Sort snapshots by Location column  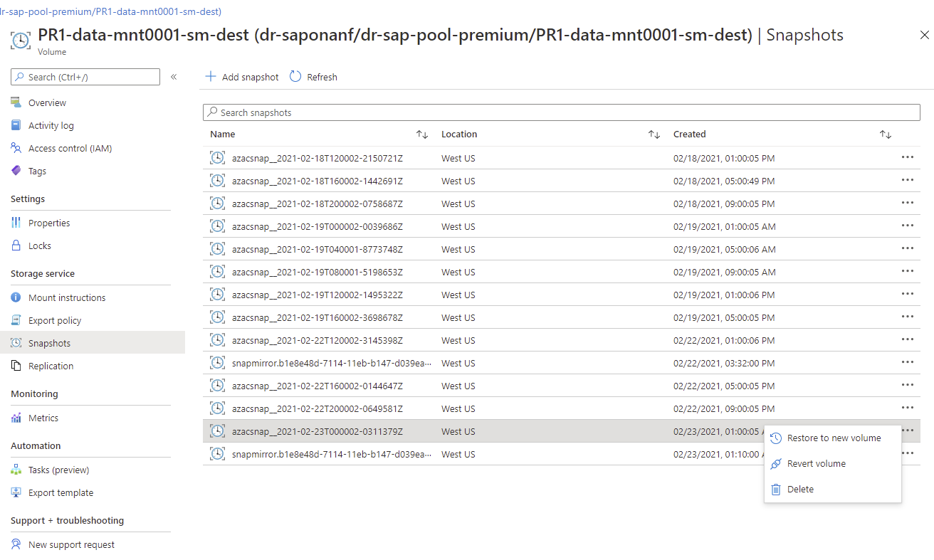654,134
